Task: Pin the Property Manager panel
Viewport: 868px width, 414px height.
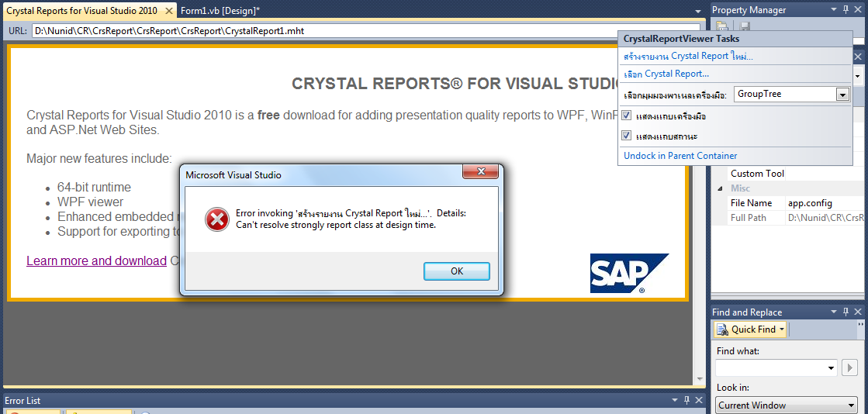Action: (846, 10)
